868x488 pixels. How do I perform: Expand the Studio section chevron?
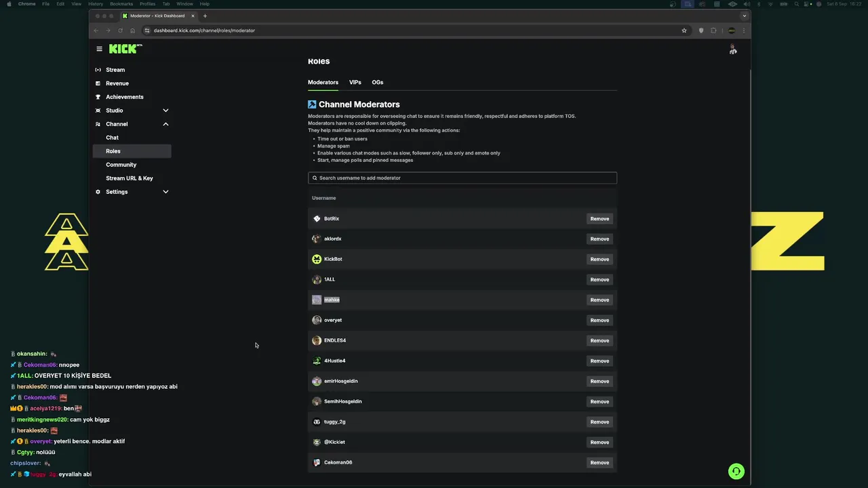coord(165,110)
